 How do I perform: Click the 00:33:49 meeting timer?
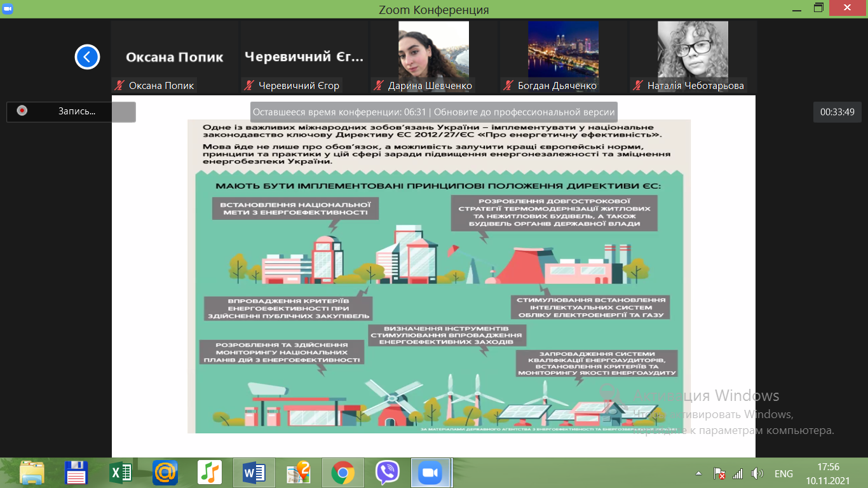tap(837, 112)
